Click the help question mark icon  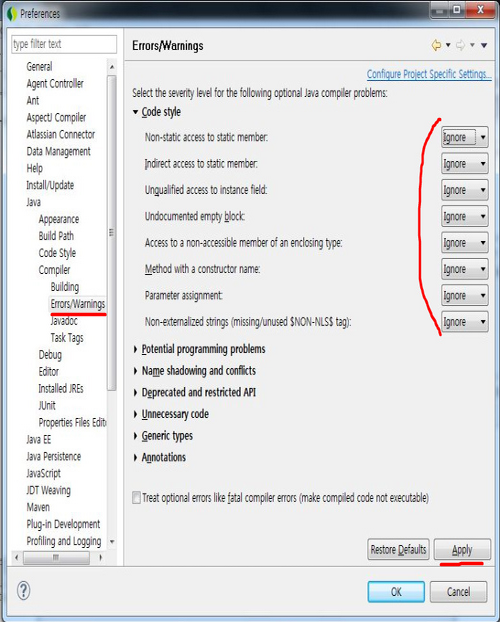pyautogui.click(x=23, y=591)
